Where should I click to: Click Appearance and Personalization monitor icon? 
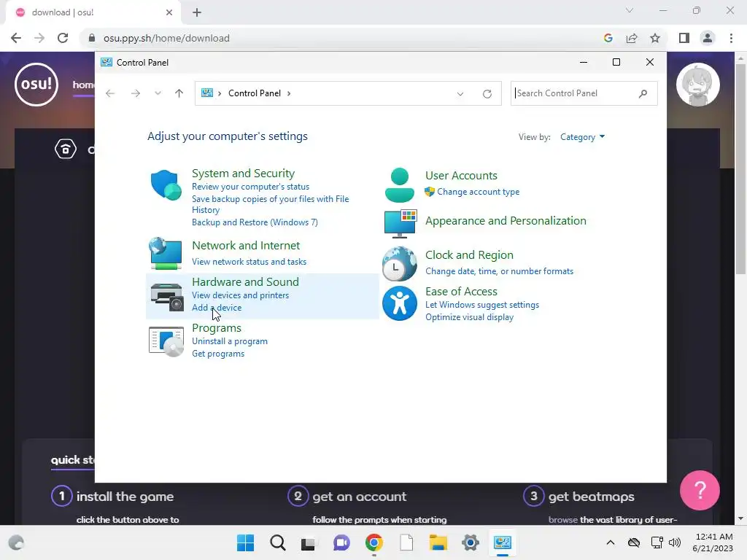(400, 223)
